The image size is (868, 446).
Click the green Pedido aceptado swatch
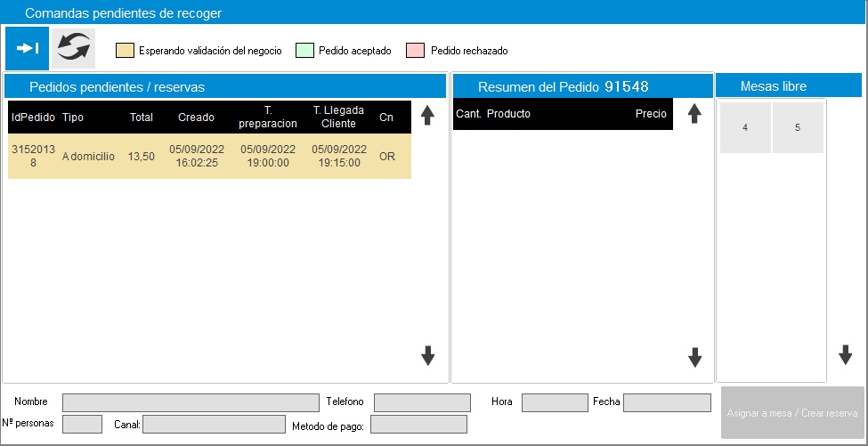coord(304,51)
